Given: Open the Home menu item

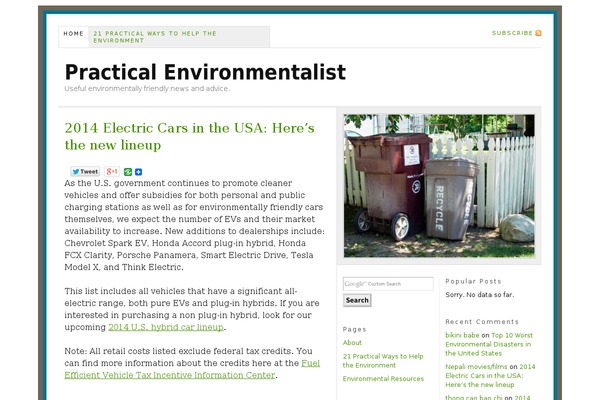Looking at the screenshot, I should tap(73, 34).
